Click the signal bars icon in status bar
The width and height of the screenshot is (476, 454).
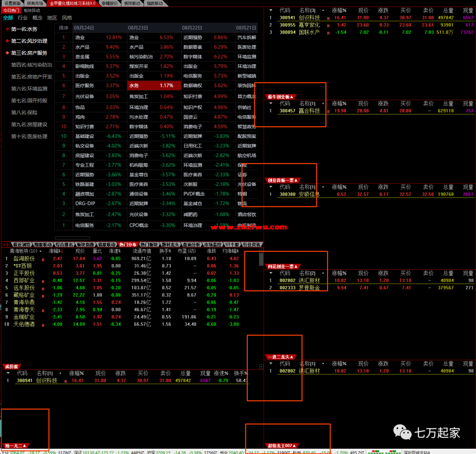(384, 452)
